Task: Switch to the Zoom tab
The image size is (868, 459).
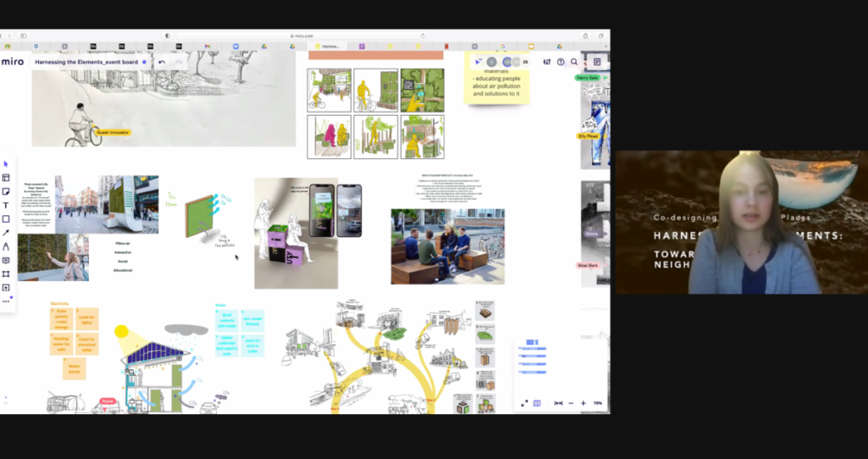Action: [x=236, y=47]
